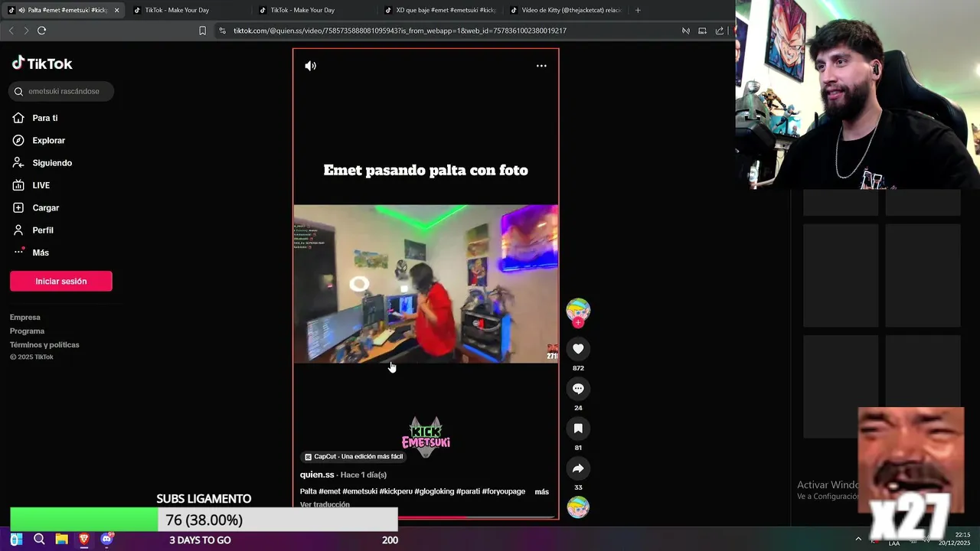
Task: Open the #foryoupage hashtag
Action: tap(504, 491)
